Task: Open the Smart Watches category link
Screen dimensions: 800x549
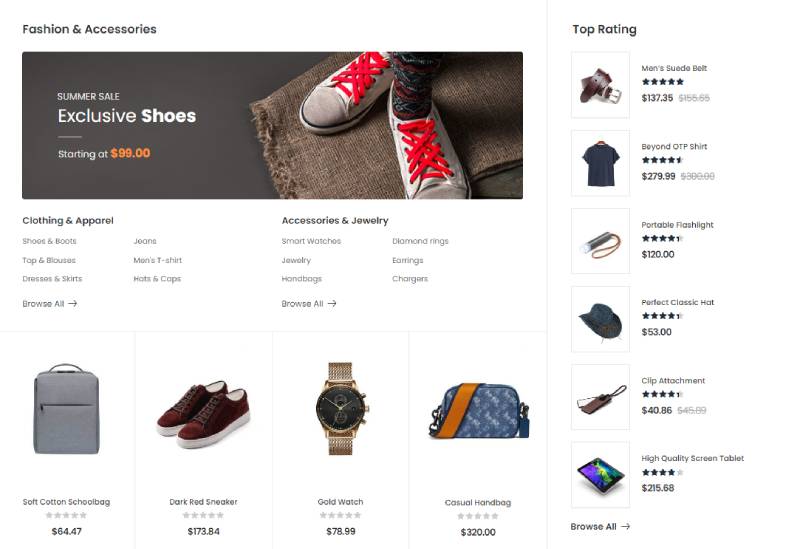Action: click(311, 241)
